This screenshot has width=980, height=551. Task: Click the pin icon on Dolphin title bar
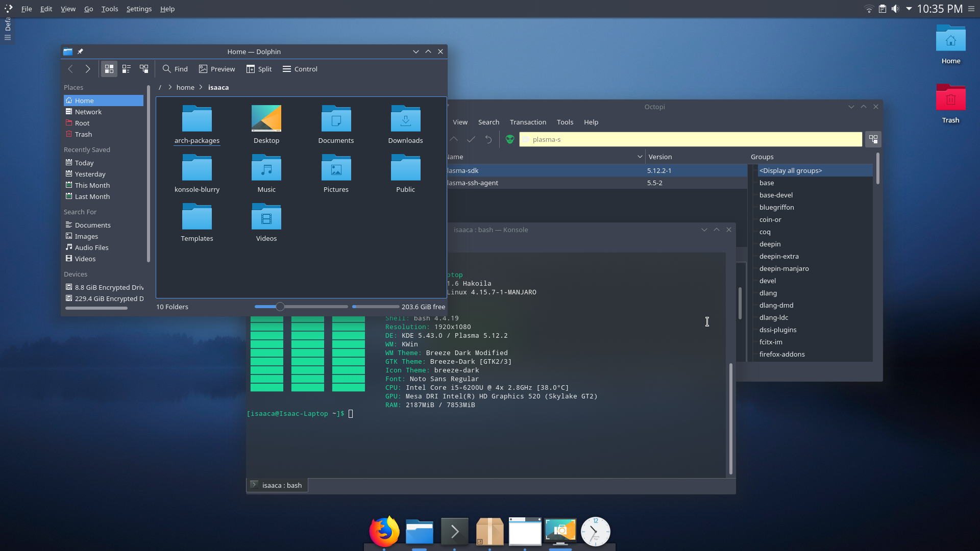pos(80,52)
